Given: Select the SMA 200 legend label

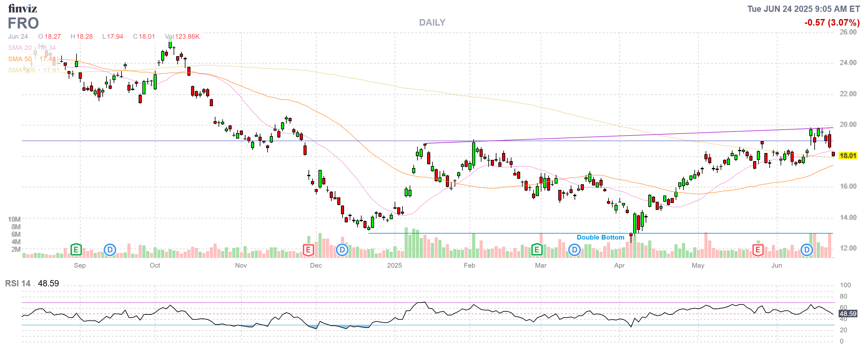Looking at the screenshot, I should (x=22, y=70).
